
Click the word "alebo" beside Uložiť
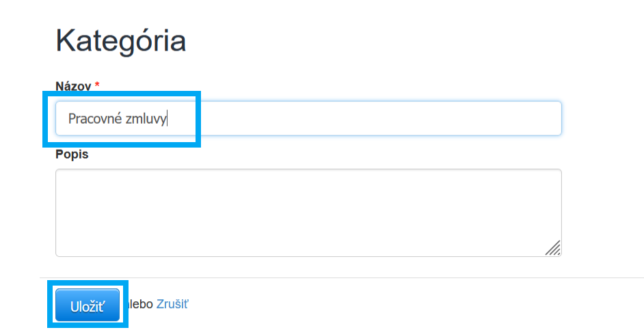(141, 304)
